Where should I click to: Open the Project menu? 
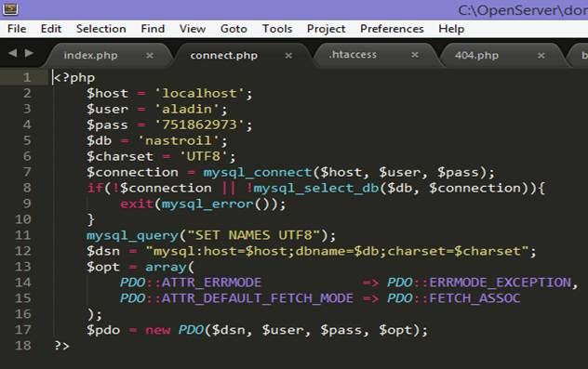pyautogui.click(x=326, y=29)
